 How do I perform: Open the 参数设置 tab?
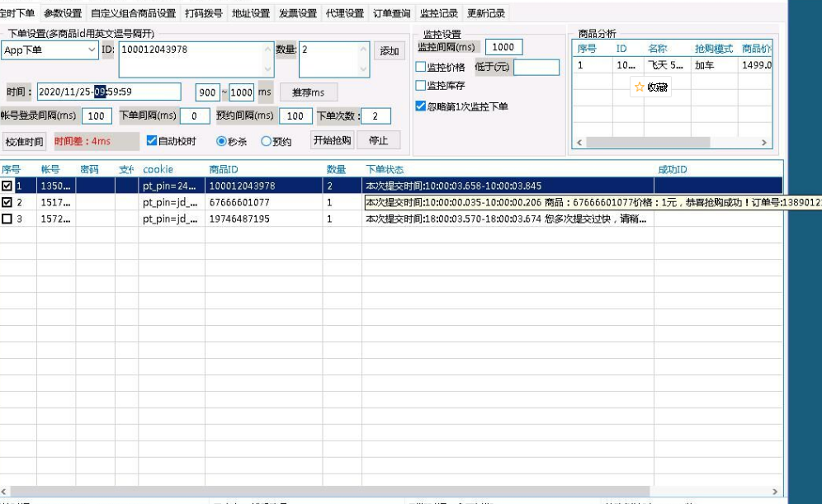coord(63,13)
